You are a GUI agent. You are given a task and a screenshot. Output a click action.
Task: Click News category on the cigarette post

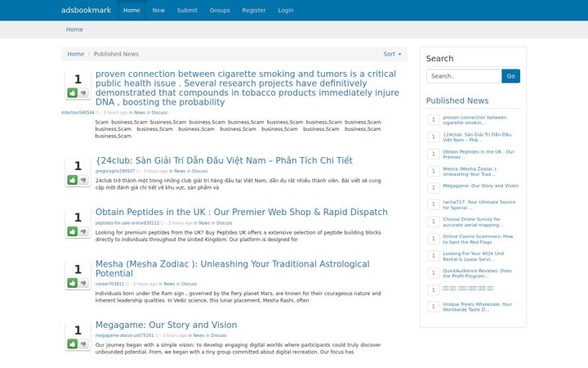pos(140,113)
